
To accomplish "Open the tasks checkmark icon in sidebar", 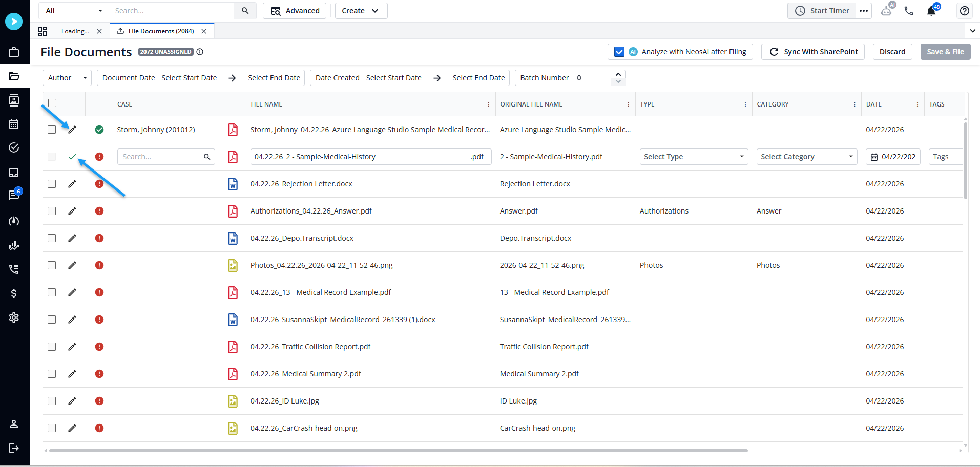I will [x=14, y=147].
